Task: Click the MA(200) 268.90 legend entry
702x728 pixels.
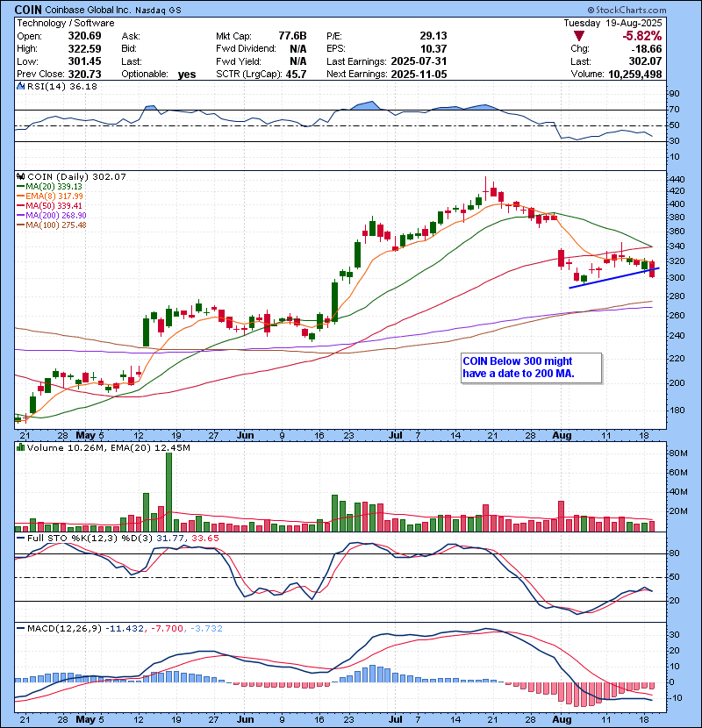Action: click(x=51, y=216)
